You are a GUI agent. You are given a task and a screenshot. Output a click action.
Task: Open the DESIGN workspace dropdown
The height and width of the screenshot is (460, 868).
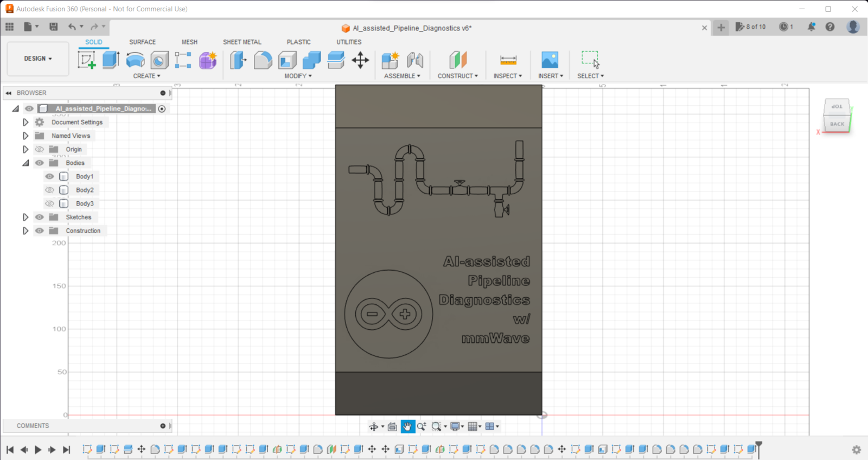point(38,59)
